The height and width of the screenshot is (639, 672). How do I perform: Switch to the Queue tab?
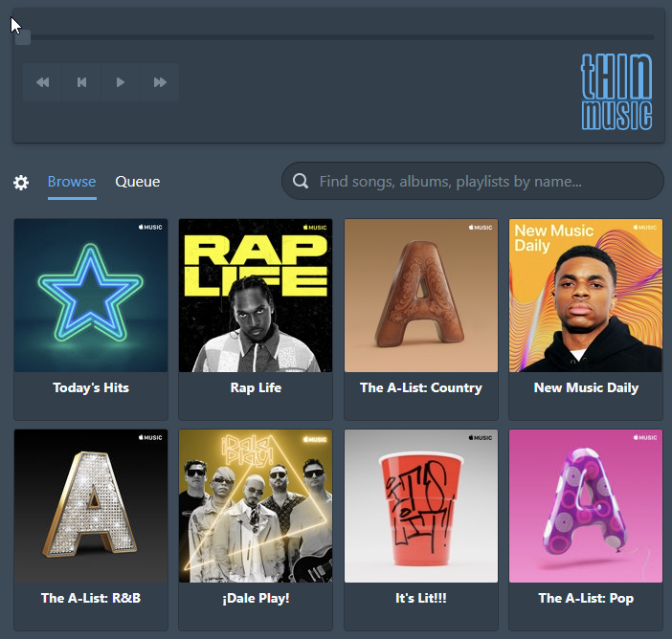(x=138, y=182)
